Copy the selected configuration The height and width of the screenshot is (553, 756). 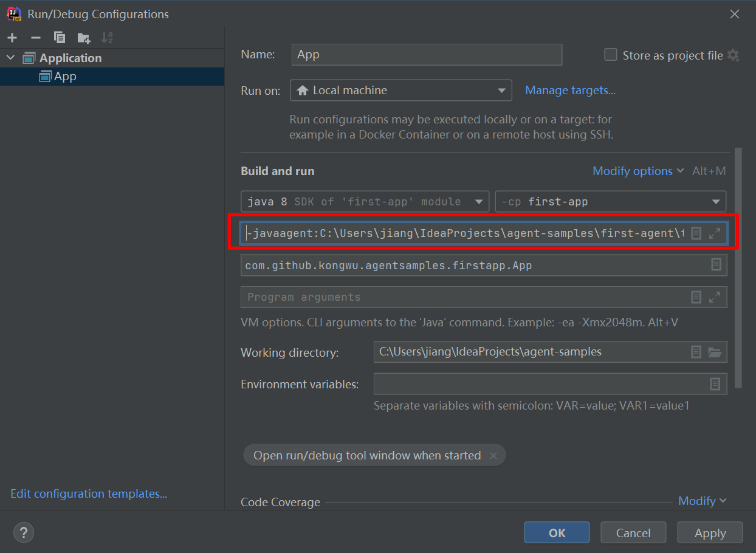tap(60, 38)
